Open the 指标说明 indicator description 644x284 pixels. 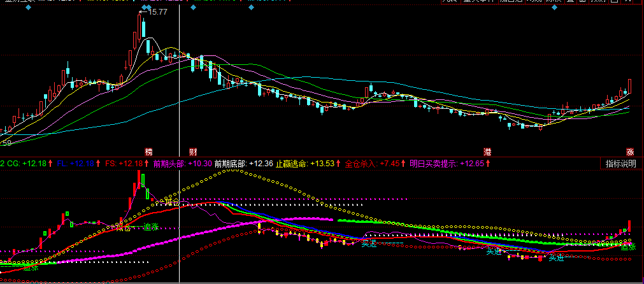point(620,164)
